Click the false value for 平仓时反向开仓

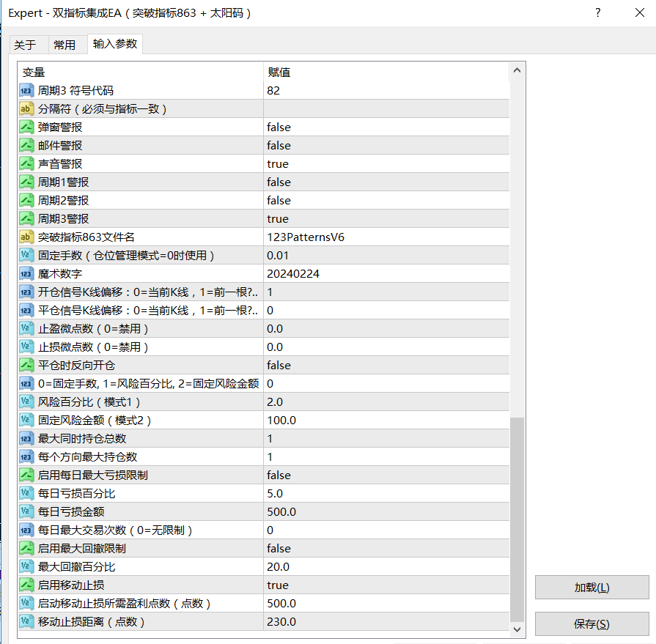[279, 366]
